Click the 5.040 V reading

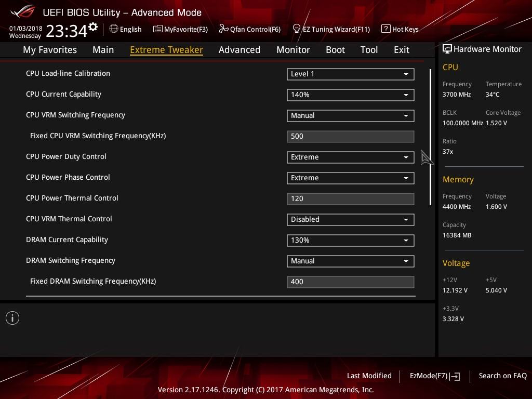tap(496, 290)
